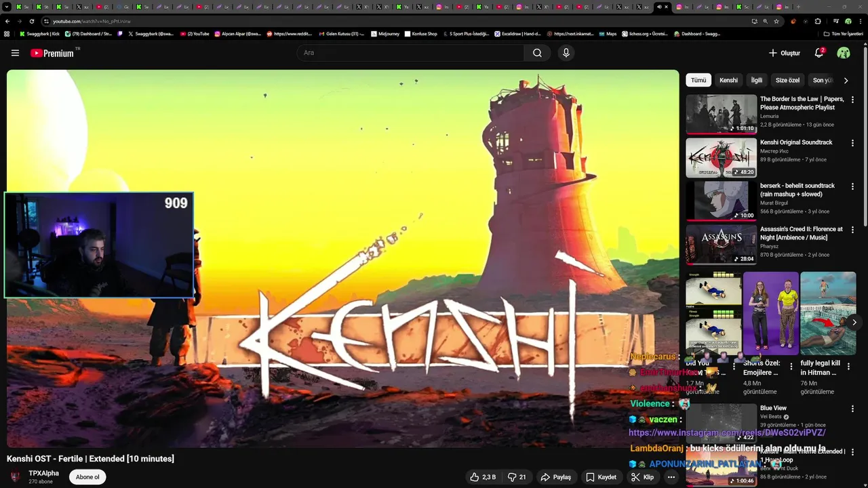Open Tüm Yer İşaretleri bookmarks folder
Image resolution: width=868 pixels, height=488 pixels.
point(843,33)
